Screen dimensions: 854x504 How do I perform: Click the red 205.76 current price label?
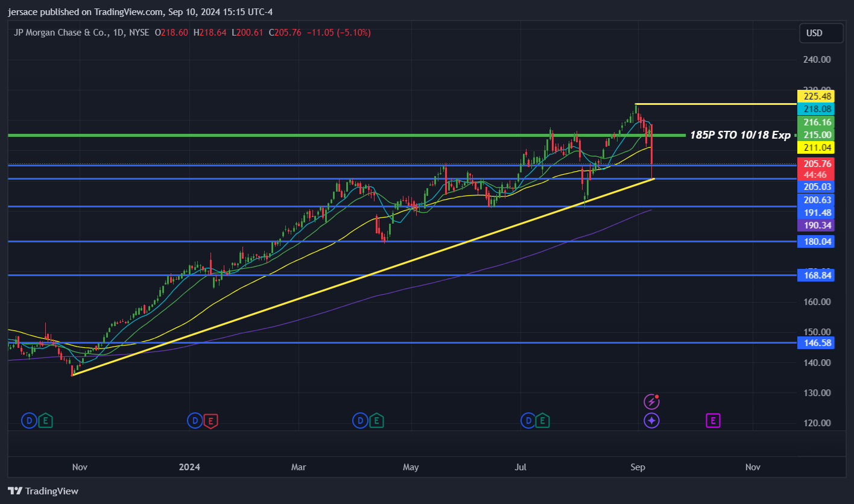pos(817,163)
